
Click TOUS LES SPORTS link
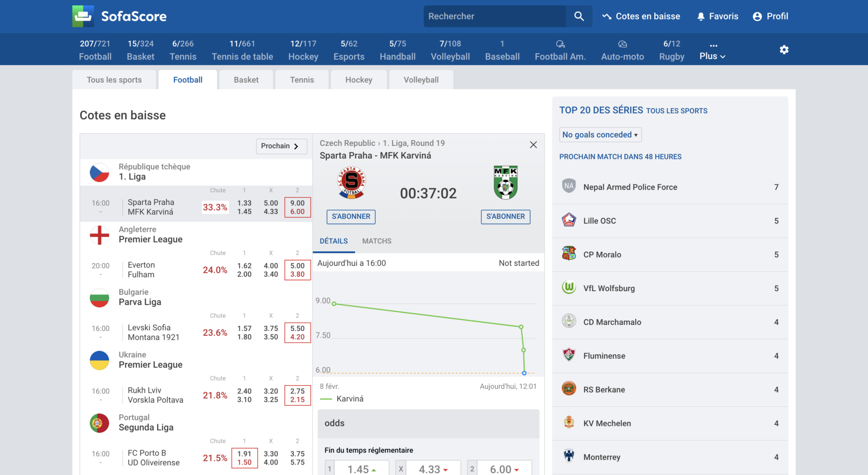tap(677, 111)
